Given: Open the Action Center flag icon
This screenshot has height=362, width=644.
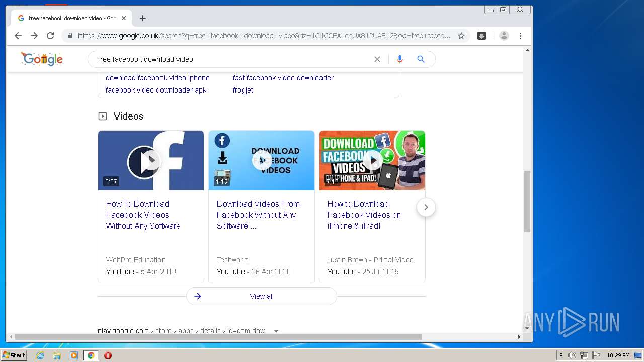Looking at the screenshot, I should 596,355.
